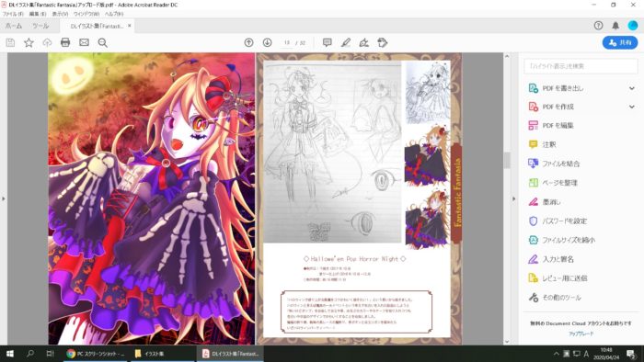Screen dimensions: 644x362
Task: Click the tools search field
Action: [x=581, y=66]
